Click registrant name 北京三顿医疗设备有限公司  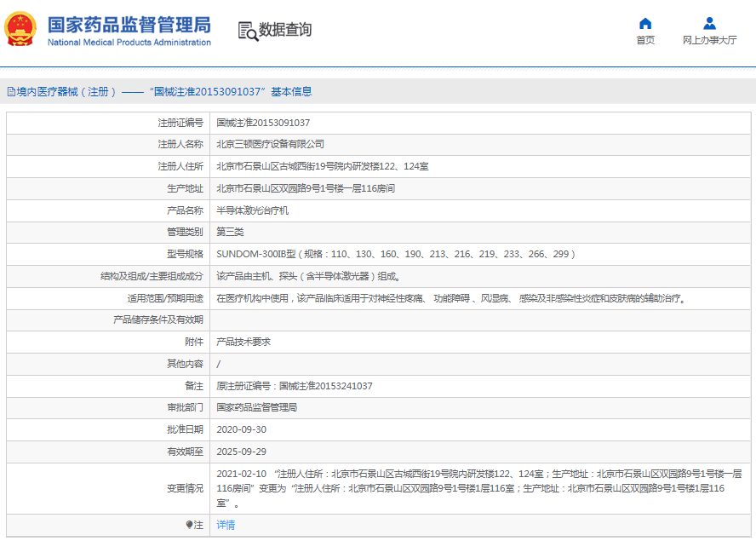click(x=270, y=144)
